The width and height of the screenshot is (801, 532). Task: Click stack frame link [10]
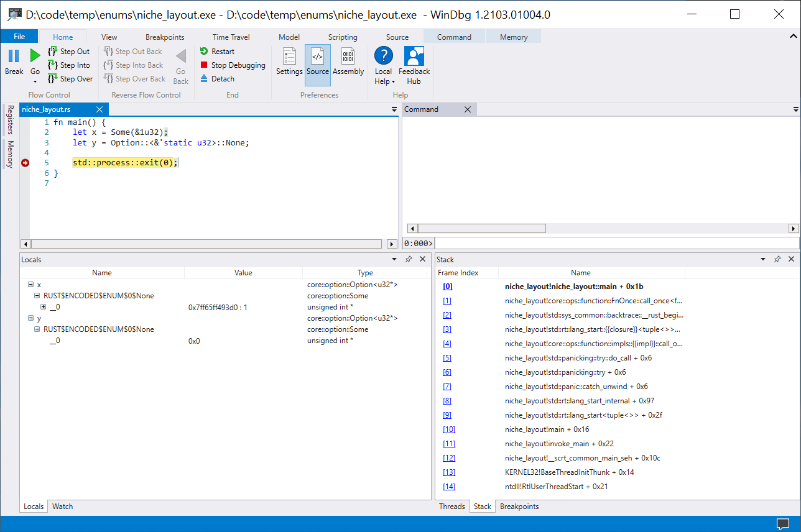point(449,429)
